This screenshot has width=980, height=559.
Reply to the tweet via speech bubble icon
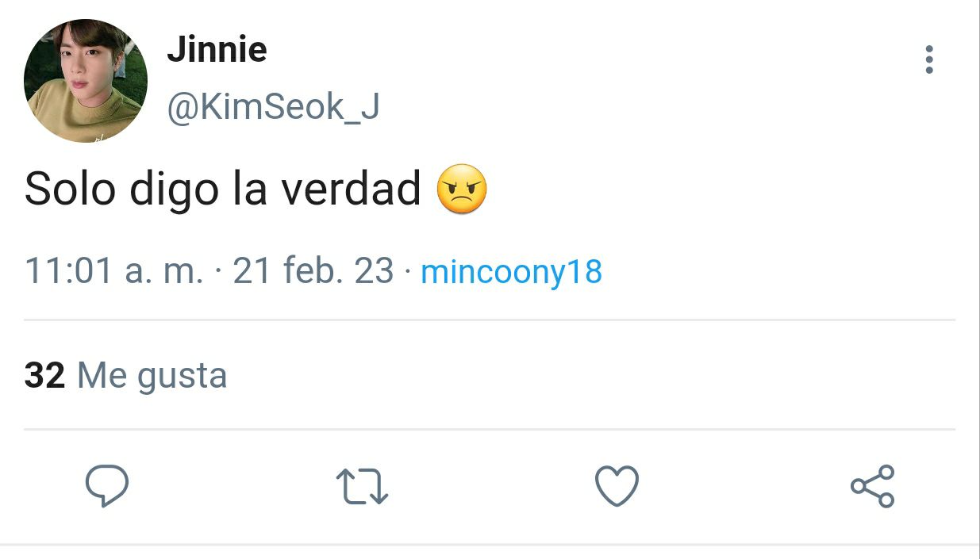click(106, 486)
